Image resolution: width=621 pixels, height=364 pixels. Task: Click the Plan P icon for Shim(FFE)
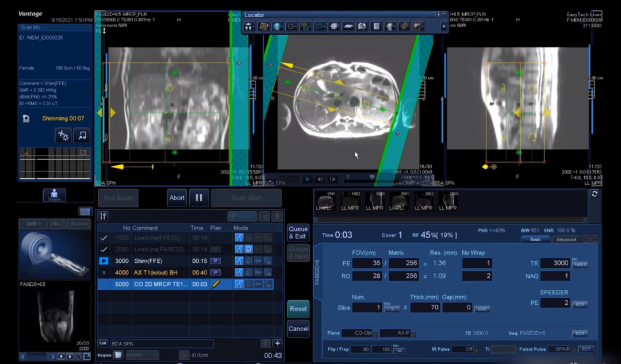216,260
